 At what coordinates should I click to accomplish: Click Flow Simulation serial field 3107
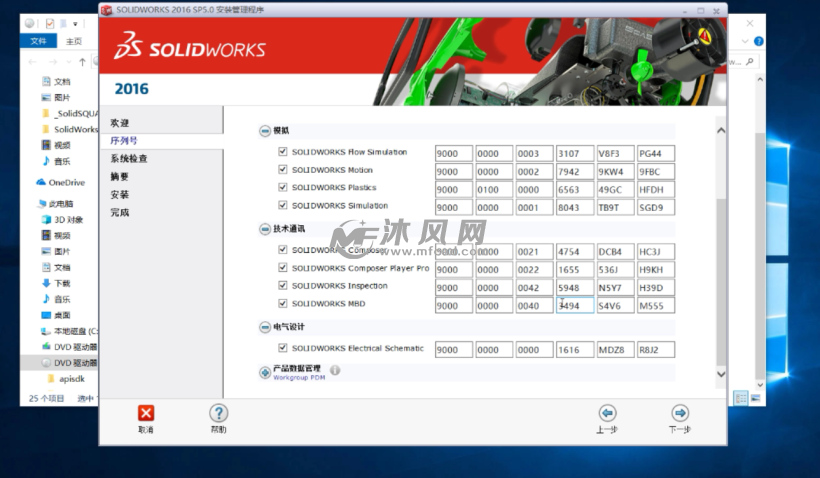tap(575, 153)
